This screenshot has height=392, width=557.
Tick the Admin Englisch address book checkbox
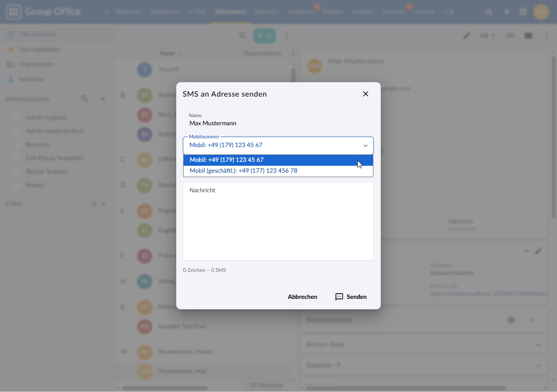point(17,117)
